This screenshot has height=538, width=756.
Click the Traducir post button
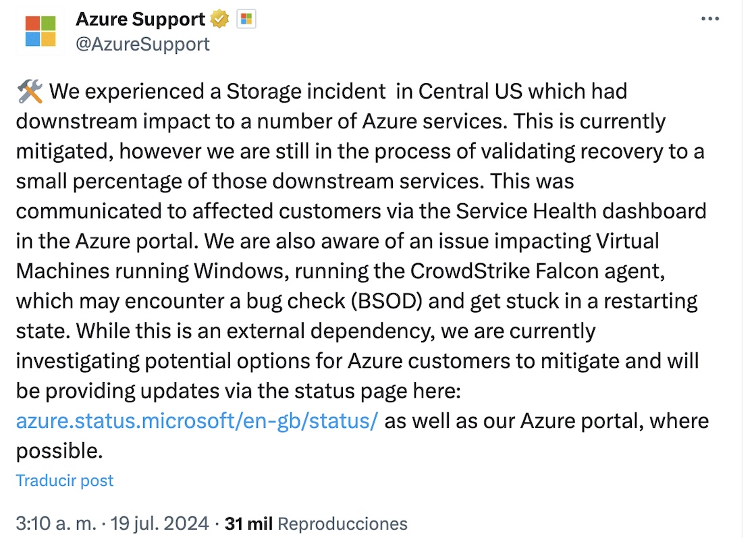pyautogui.click(x=65, y=481)
